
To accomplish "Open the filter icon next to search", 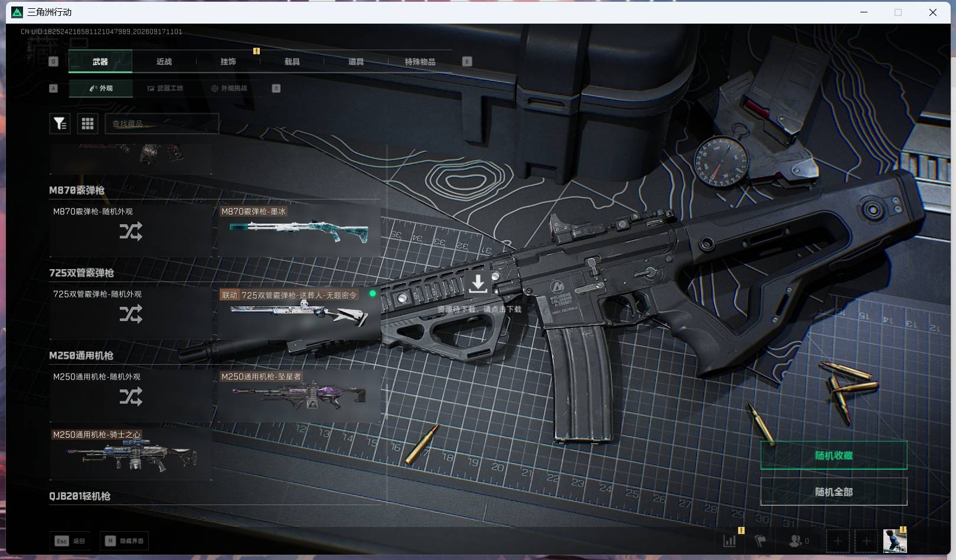I will pos(60,123).
